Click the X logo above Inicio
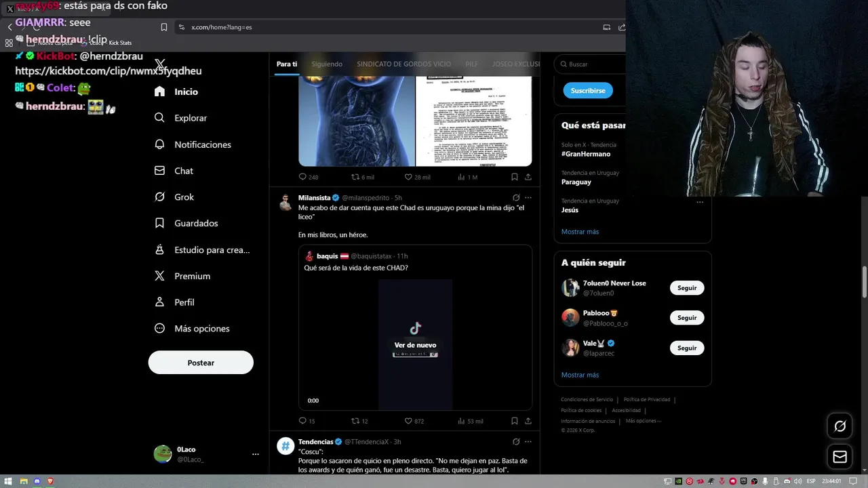The image size is (868, 488). pyautogui.click(x=160, y=64)
